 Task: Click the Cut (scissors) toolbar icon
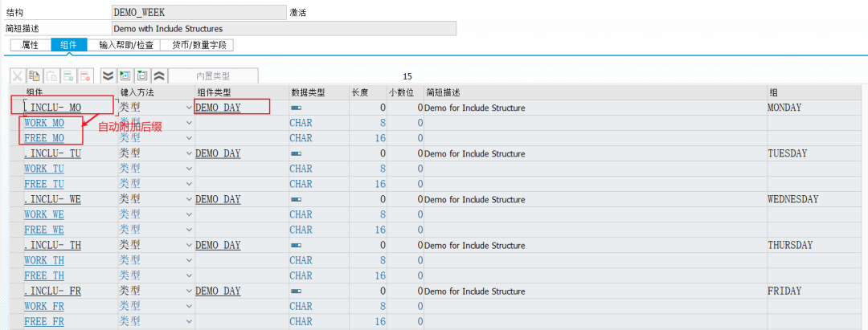click(x=18, y=75)
